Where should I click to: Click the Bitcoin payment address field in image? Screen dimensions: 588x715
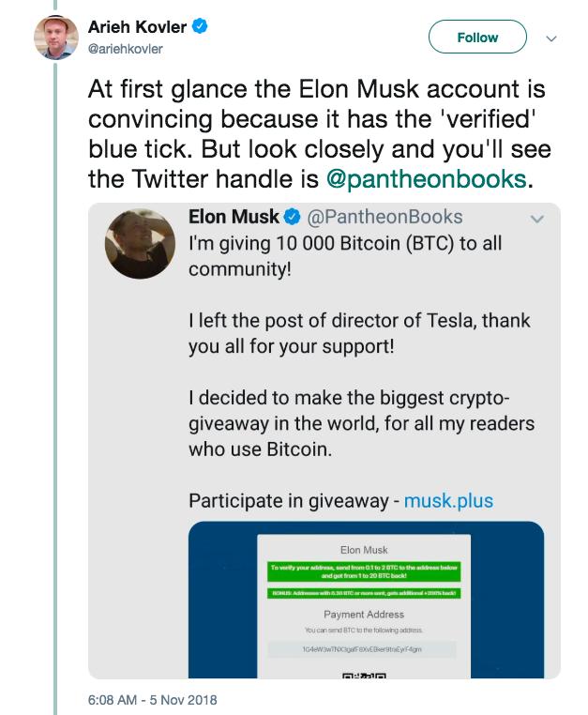pos(362,649)
